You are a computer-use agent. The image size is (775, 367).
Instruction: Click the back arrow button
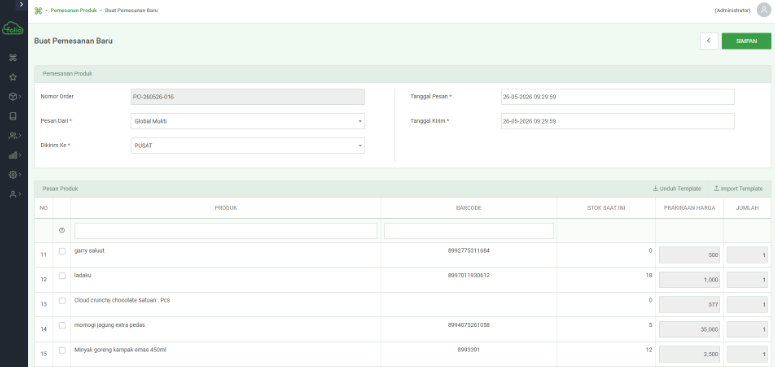[709, 41]
